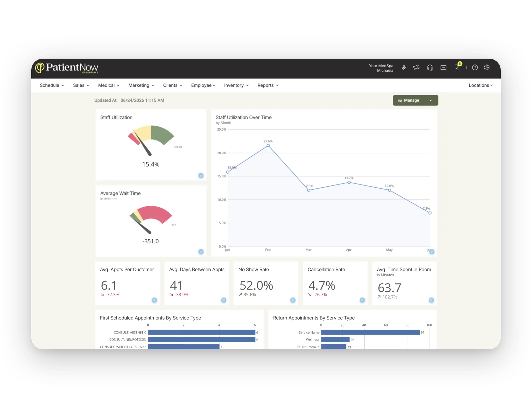Image resolution: width=532 pixels, height=408 pixels.
Task: Click Return Appointments By Service Type title
Action: tap(314, 318)
